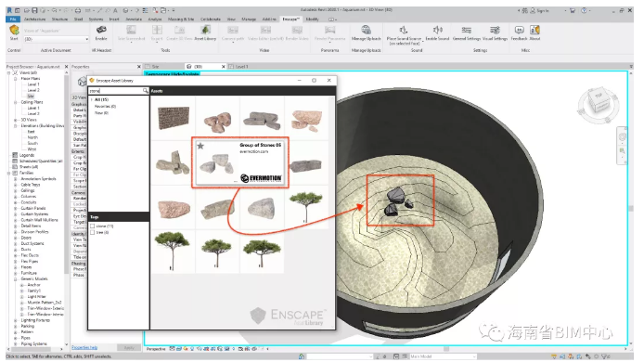Click the ViewCube in 3D view
Screen dimensions: 644x362
pos(599,102)
